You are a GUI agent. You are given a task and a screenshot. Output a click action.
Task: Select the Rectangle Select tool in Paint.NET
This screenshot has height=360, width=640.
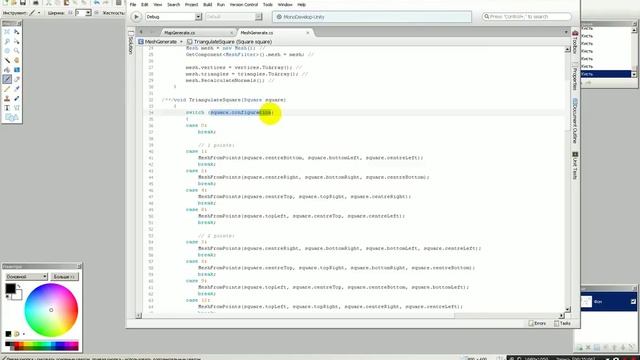(7, 32)
